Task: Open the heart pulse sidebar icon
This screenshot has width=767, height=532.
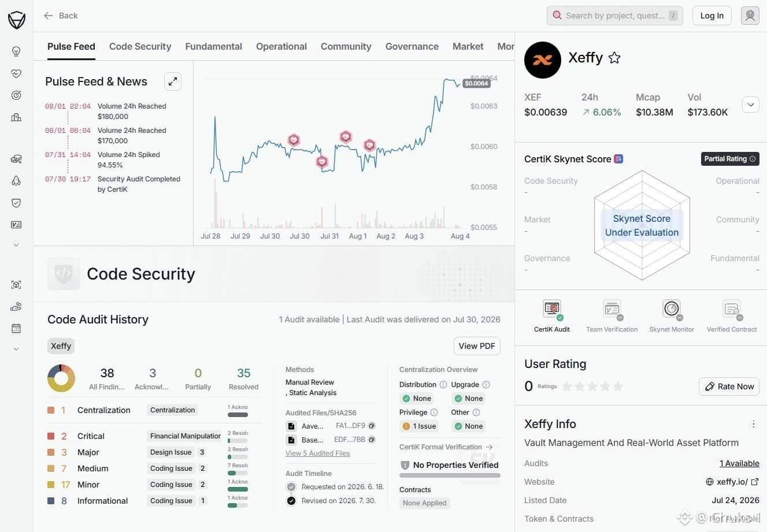Action: 16,73
